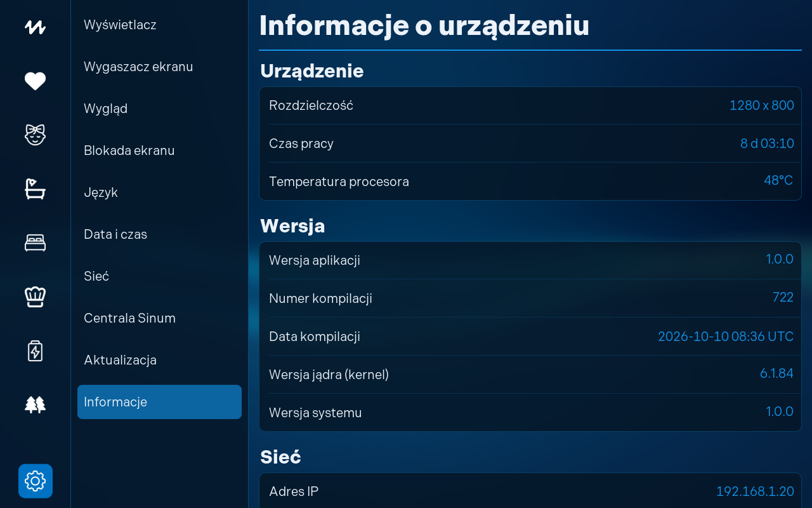Select the bedroom bed icon
812x508 pixels.
35,243
